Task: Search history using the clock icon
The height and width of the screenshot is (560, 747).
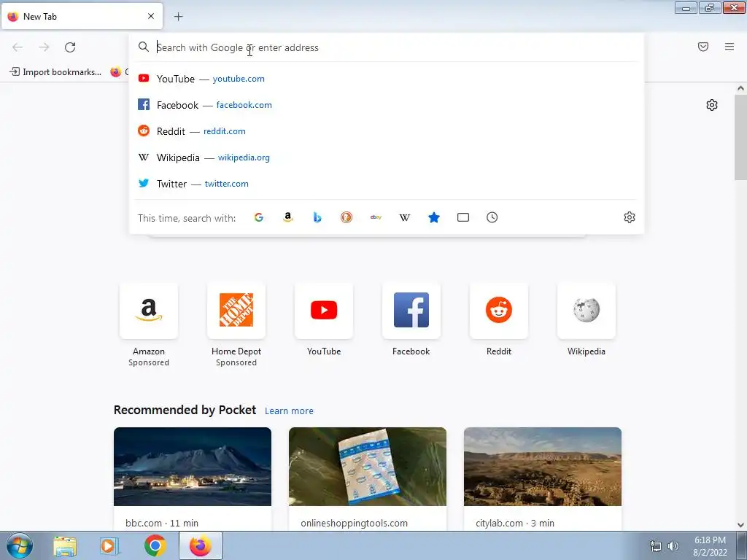Action: click(x=492, y=217)
